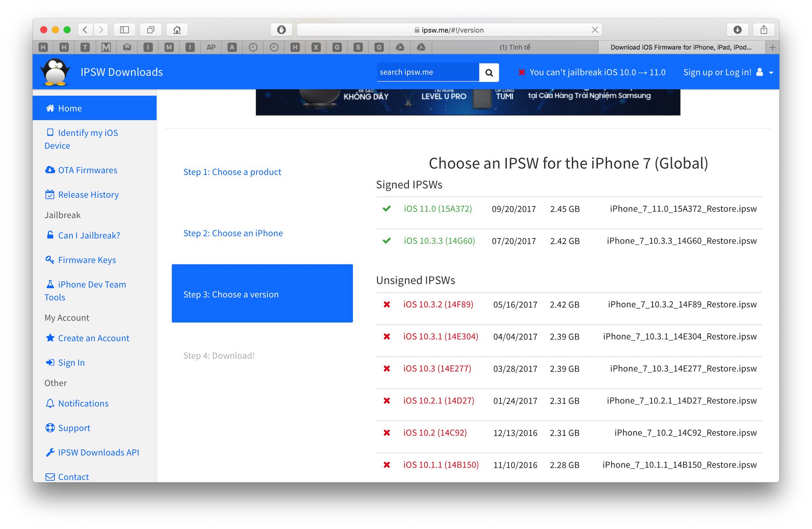
Task: Click the Share toolbar icon
Action: tap(764, 30)
